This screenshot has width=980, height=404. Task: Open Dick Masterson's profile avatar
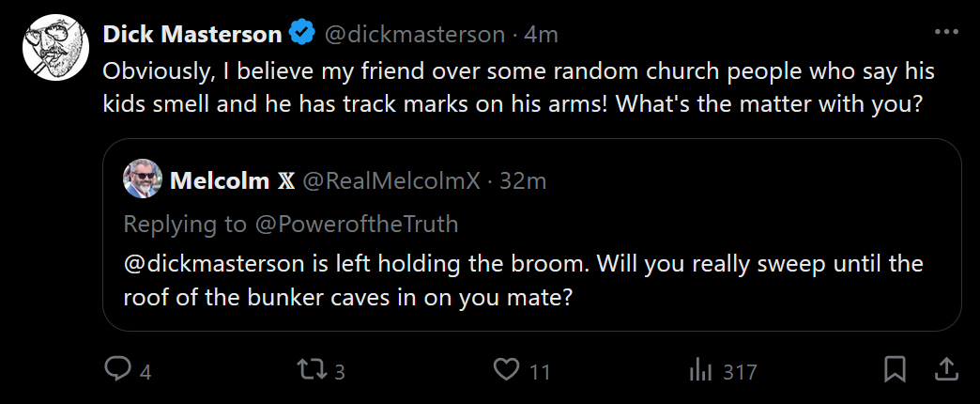(55, 48)
